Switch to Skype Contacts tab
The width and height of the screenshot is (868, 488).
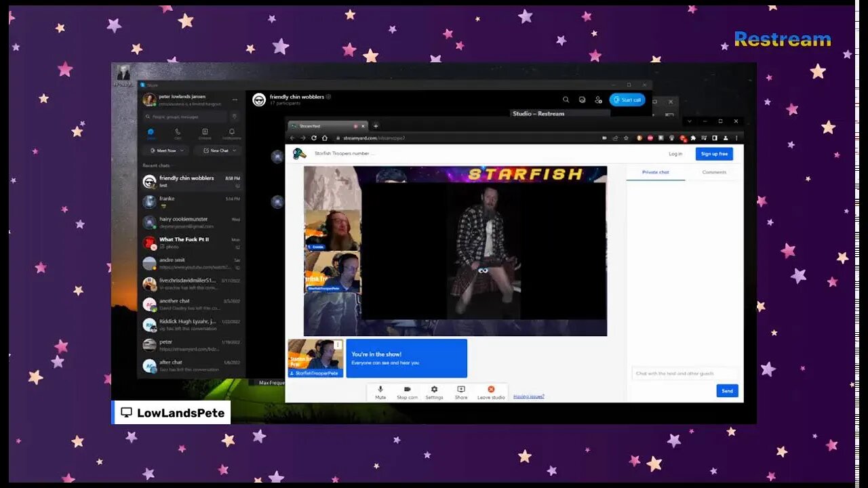click(205, 134)
